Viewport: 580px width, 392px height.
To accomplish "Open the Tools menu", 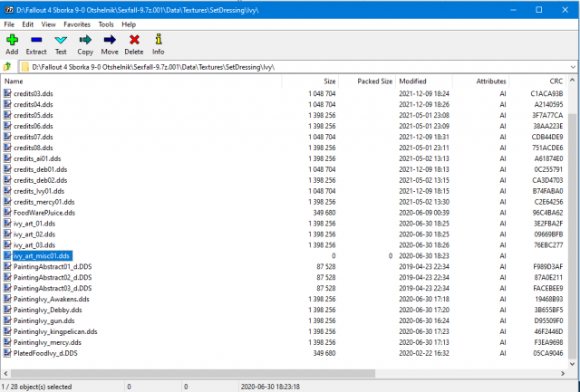I will click(x=106, y=24).
